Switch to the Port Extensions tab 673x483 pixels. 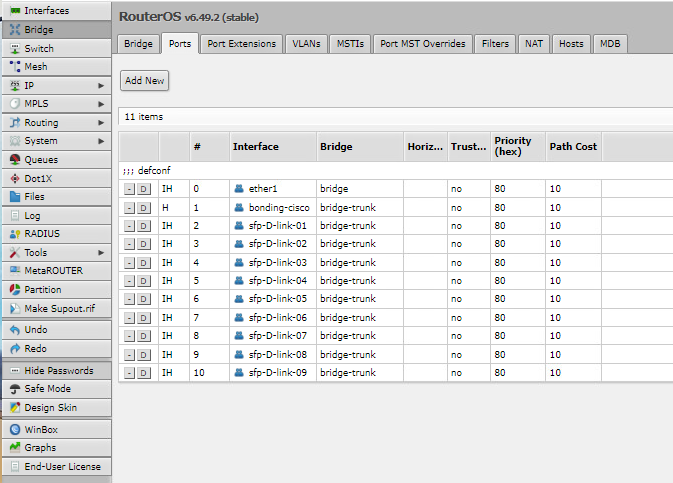(242, 44)
